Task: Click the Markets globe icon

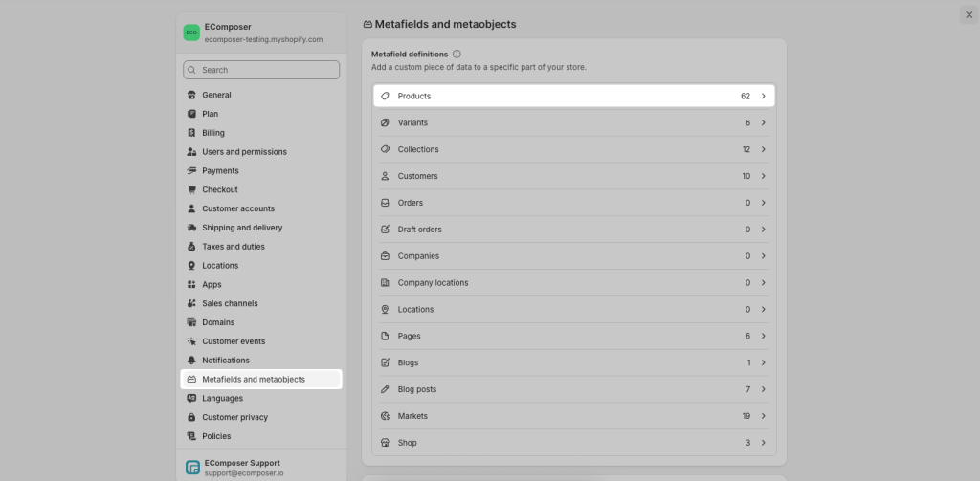Action: click(385, 416)
